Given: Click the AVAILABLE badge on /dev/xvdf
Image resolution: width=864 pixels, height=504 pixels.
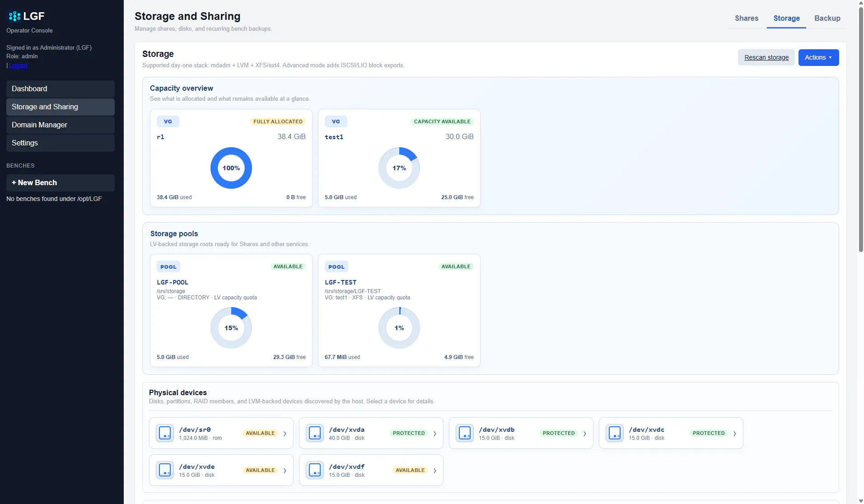Looking at the screenshot, I should tap(410, 470).
